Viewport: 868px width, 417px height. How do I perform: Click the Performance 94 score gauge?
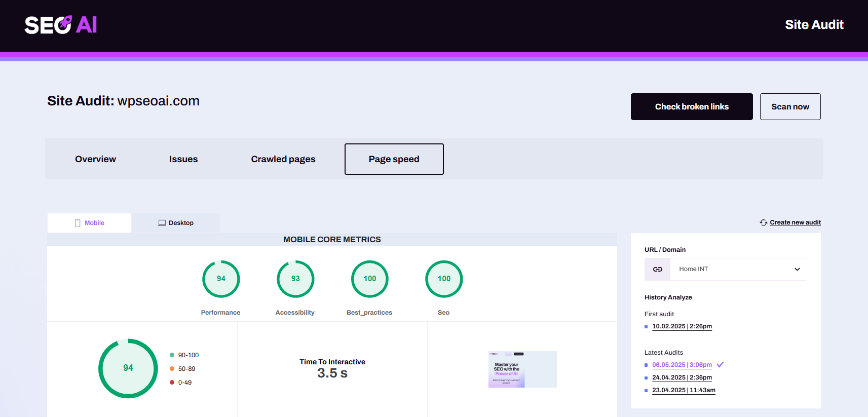pyautogui.click(x=221, y=279)
